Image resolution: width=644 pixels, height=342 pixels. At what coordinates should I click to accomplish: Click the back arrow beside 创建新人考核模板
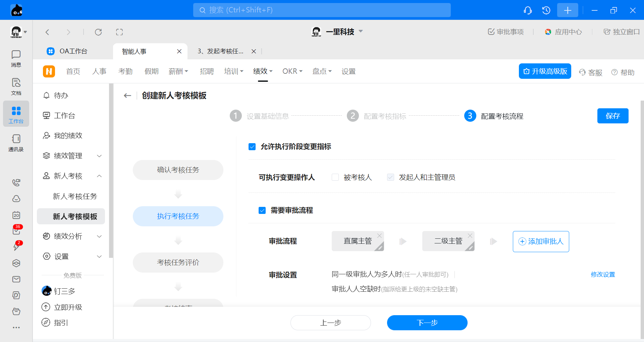[127, 96]
